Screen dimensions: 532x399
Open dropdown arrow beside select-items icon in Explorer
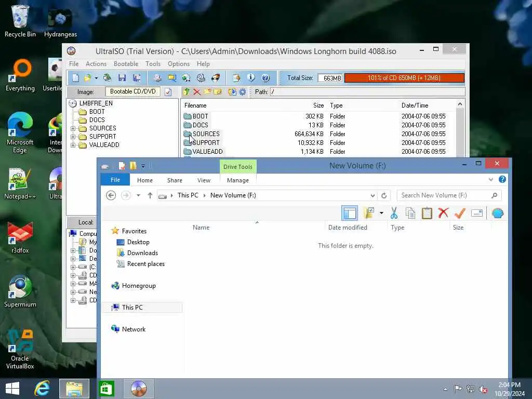point(382,214)
